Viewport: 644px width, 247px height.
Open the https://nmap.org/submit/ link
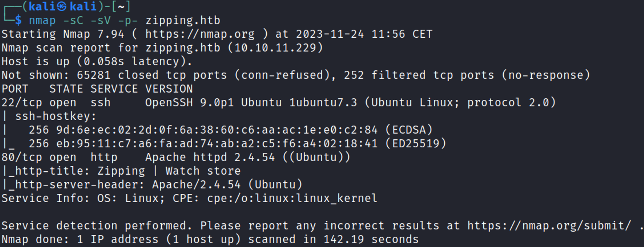(549, 226)
